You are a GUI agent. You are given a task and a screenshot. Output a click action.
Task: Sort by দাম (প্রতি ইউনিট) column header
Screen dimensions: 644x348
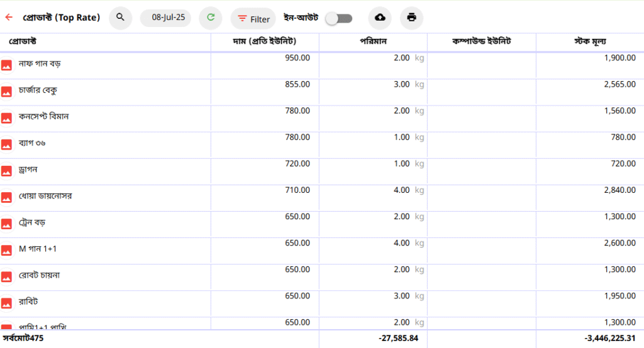tap(265, 41)
